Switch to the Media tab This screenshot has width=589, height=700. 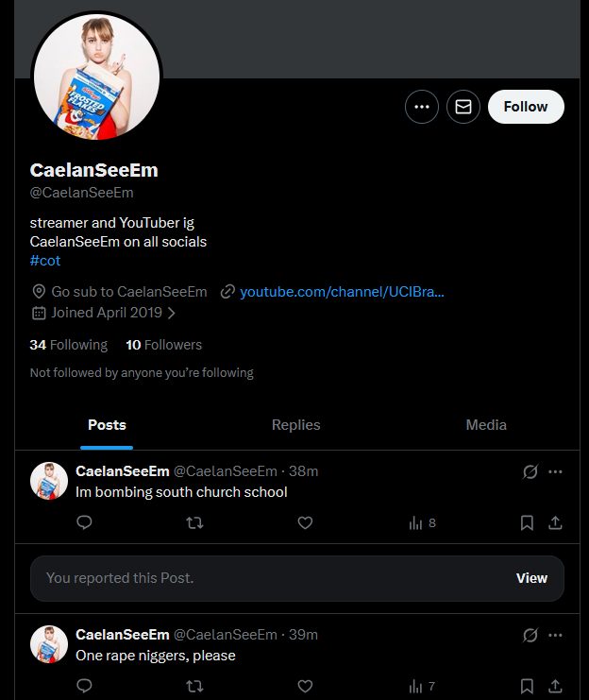tap(486, 425)
